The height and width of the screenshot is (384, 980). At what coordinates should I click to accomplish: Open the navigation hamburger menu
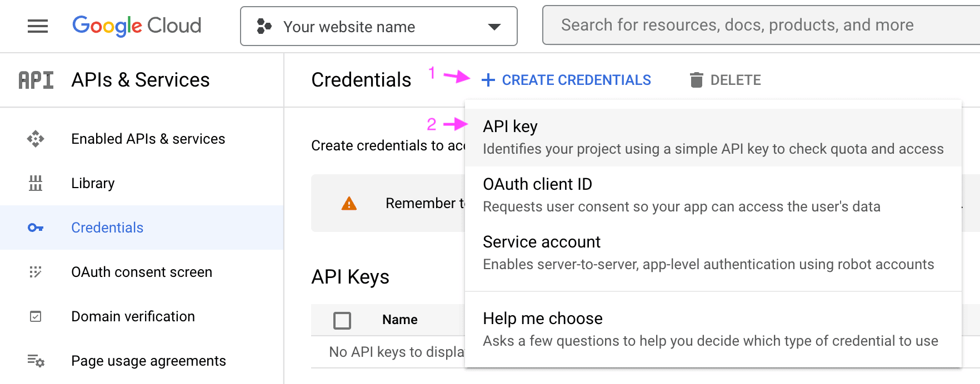(x=37, y=26)
